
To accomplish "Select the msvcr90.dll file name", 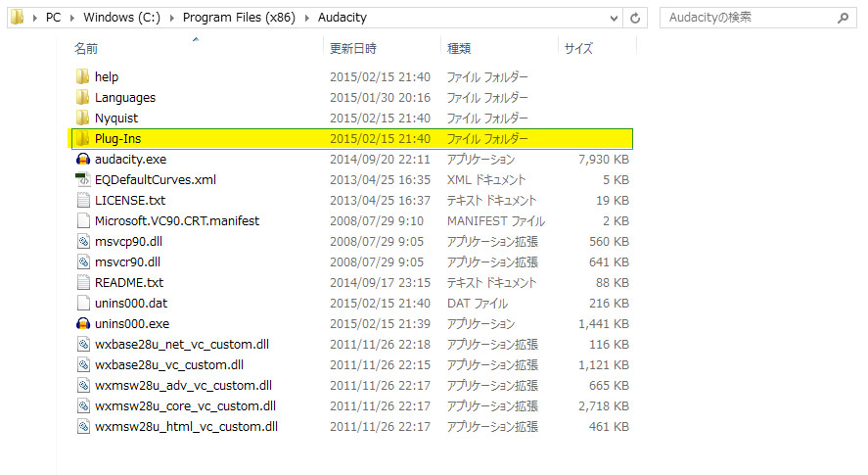I will coord(127,262).
